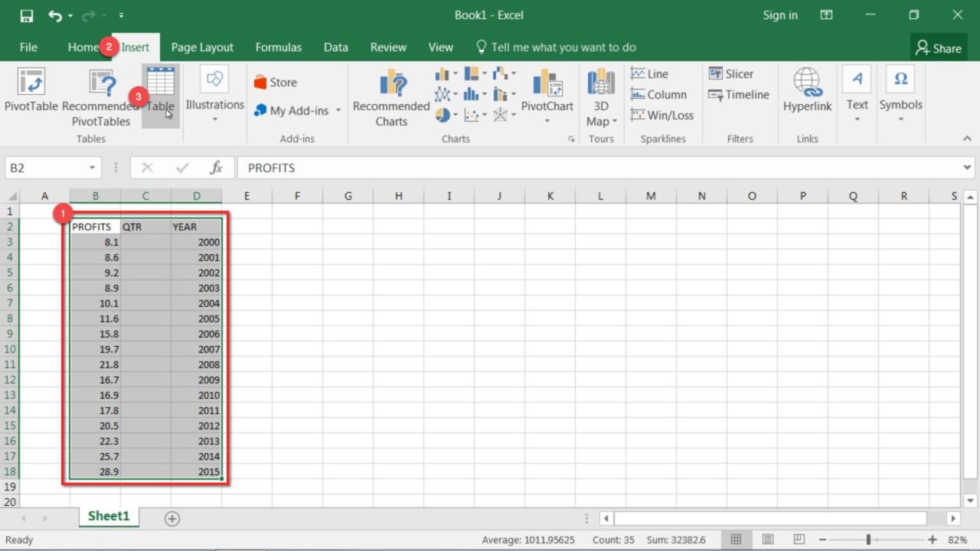Collapse the ribbon with the chevron

click(x=966, y=139)
